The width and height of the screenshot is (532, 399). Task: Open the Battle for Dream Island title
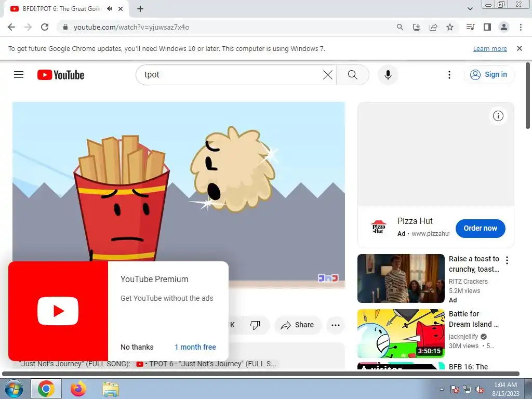(474, 319)
